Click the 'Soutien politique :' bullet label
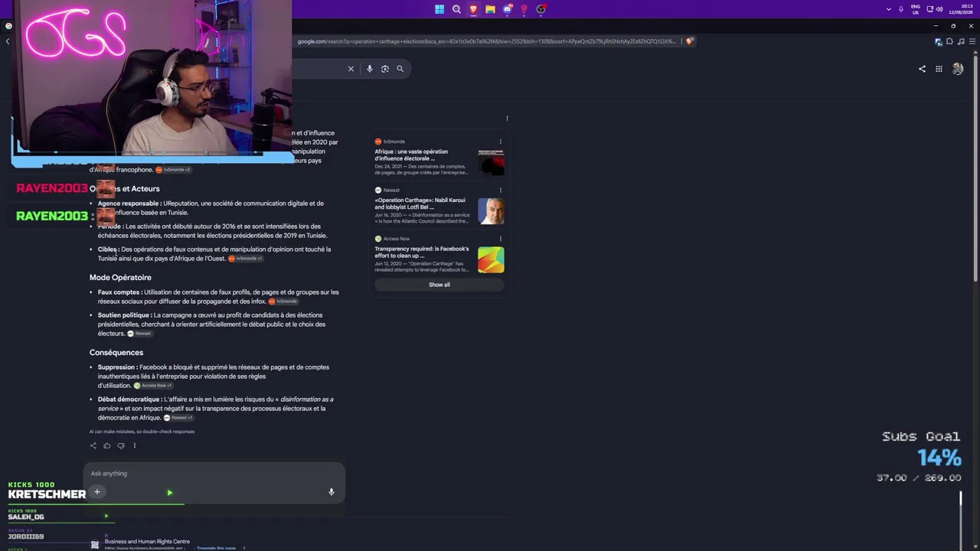Screen dimensions: 980x551 click(124, 315)
